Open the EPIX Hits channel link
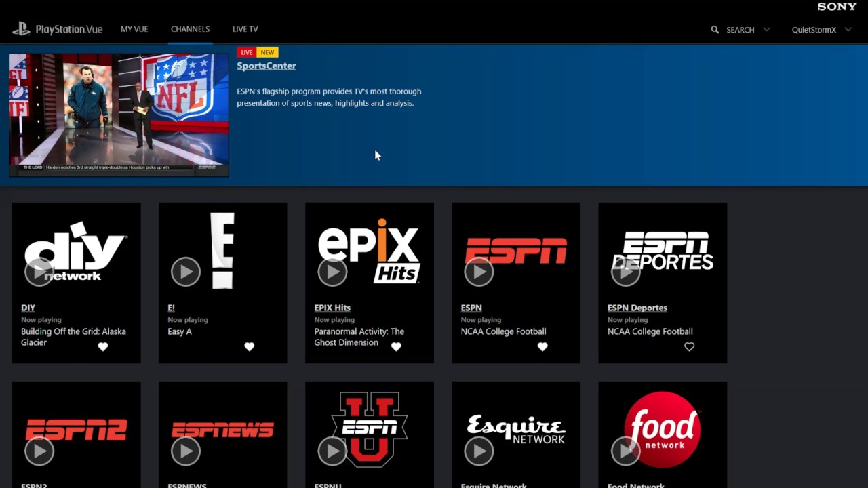The height and width of the screenshot is (488, 868). click(x=332, y=308)
